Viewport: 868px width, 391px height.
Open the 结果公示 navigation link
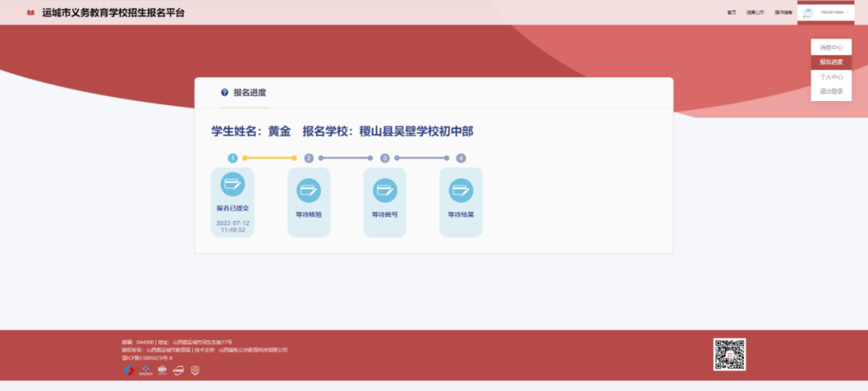755,13
